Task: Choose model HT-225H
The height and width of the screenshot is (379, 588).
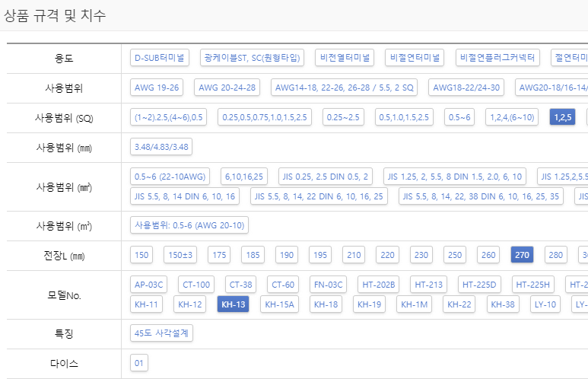Action: click(x=533, y=285)
